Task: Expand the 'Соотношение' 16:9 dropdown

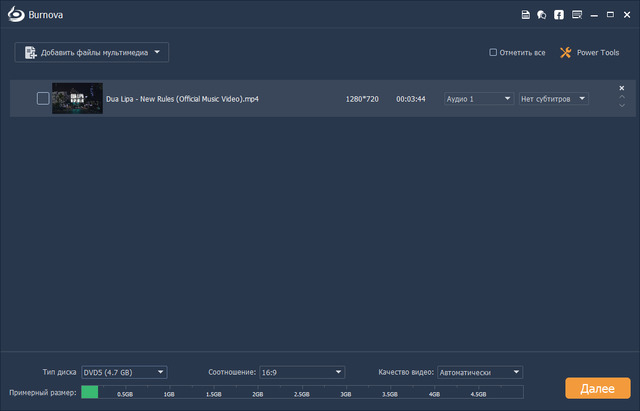Action: [301, 372]
